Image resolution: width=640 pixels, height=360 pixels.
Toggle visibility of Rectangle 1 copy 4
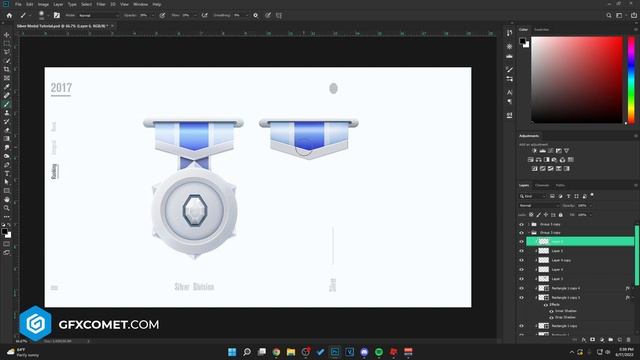pos(521,288)
